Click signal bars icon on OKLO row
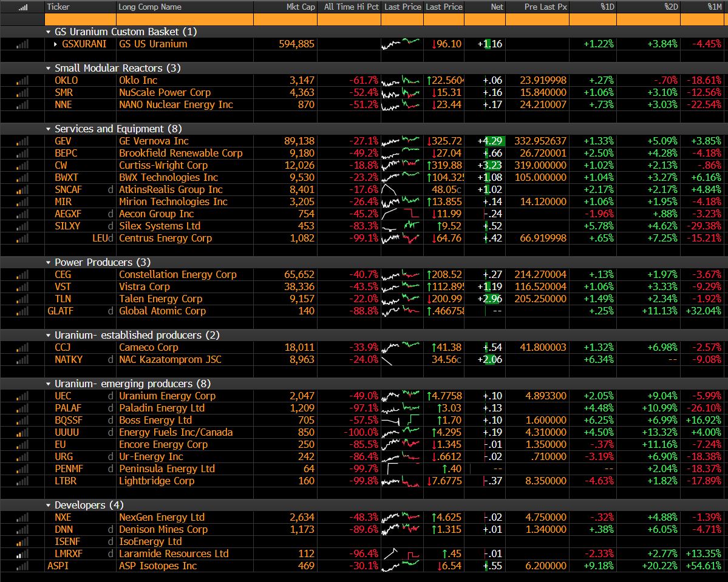Viewport: 728px width, 582px height. coord(22,80)
